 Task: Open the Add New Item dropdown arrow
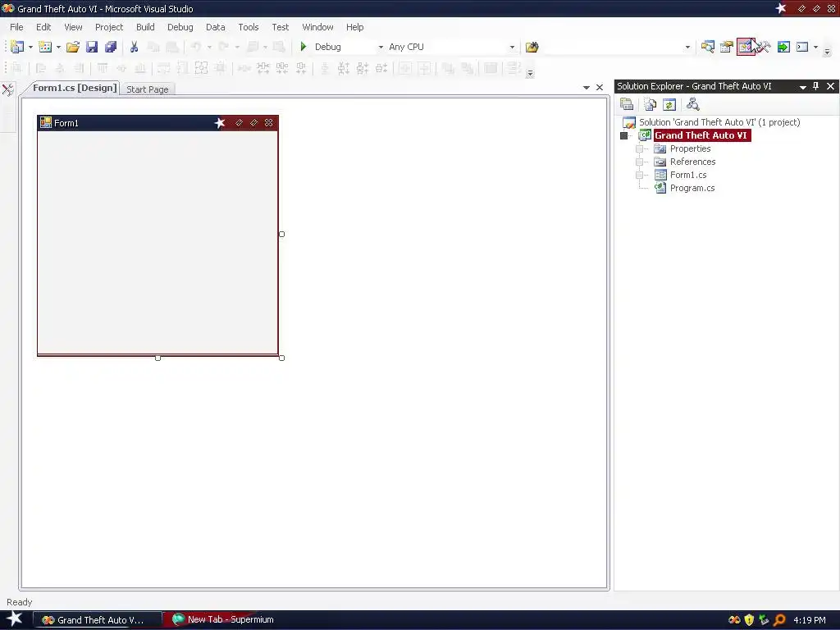coord(58,47)
